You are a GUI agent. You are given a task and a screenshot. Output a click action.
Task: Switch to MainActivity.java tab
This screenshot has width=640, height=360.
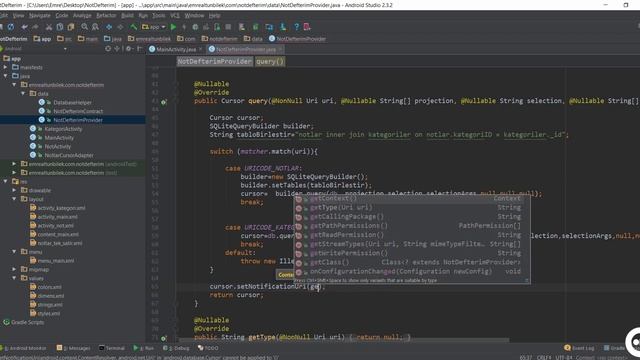click(176, 49)
